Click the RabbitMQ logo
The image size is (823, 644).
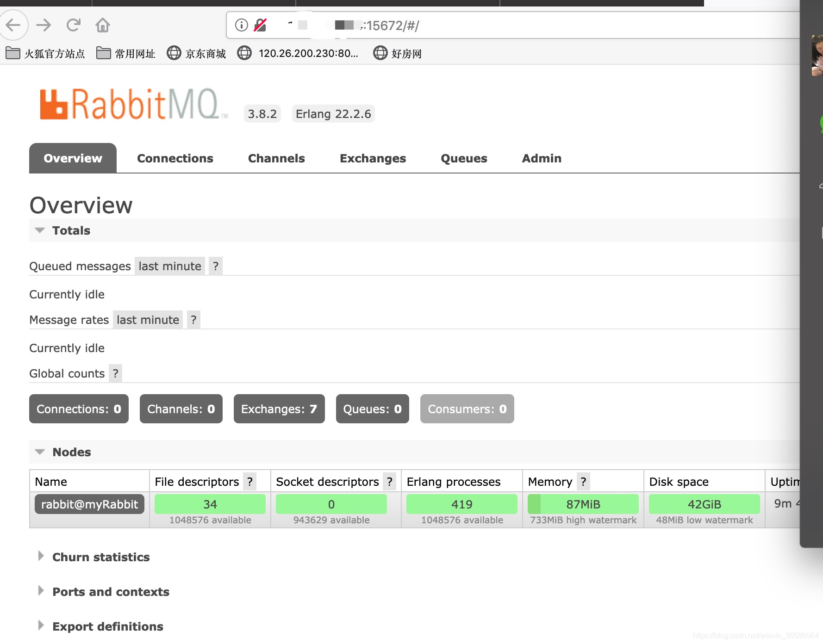134,104
